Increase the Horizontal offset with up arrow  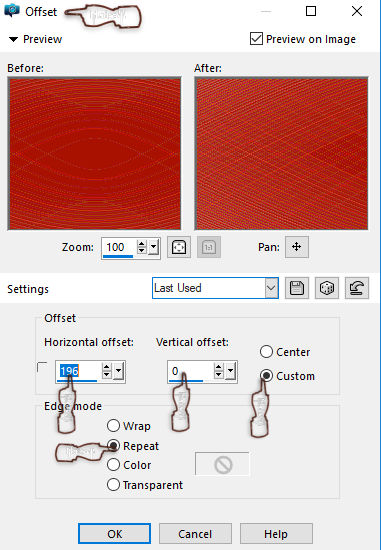point(107,367)
